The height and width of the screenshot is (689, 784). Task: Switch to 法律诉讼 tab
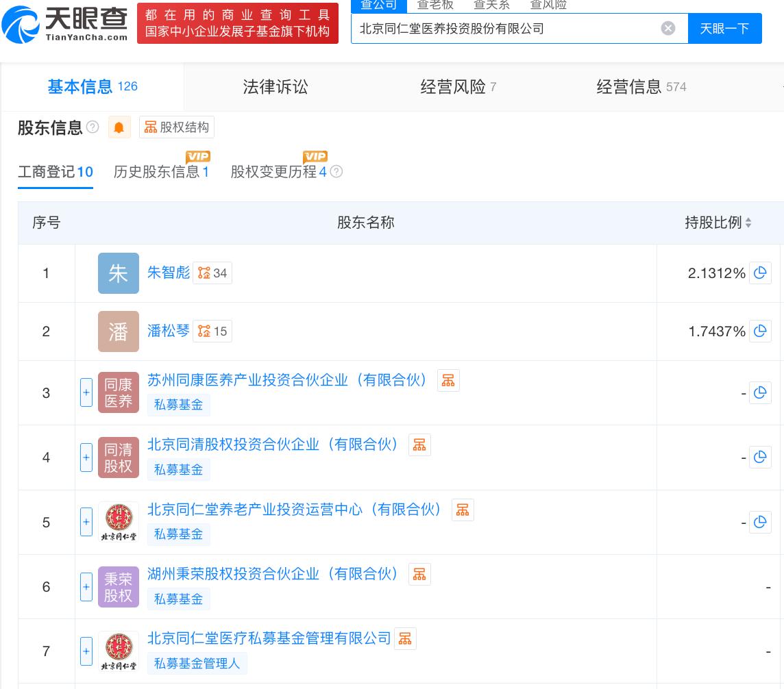click(x=275, y=87)
